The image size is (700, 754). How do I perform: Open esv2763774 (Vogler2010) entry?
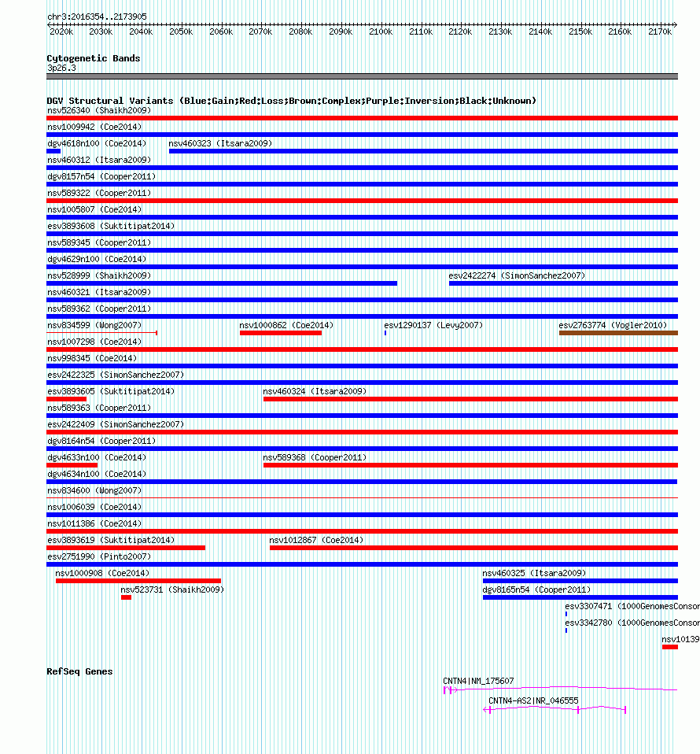tap(613, 325)
